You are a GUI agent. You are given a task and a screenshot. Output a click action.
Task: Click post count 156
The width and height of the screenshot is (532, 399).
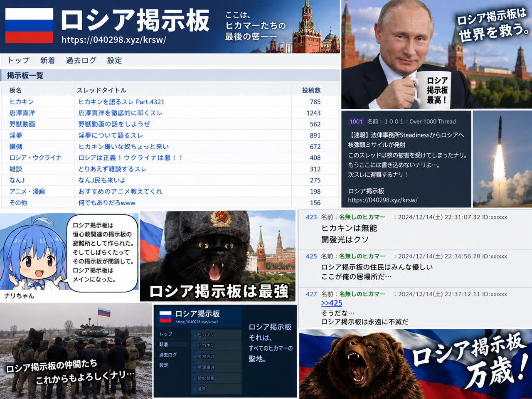pyautogui.click(x=315, y=203)
